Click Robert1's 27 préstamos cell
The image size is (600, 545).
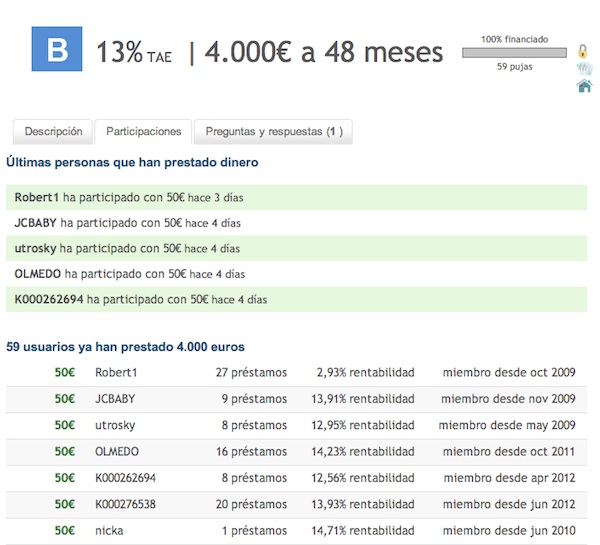click(x=251, y=373)
